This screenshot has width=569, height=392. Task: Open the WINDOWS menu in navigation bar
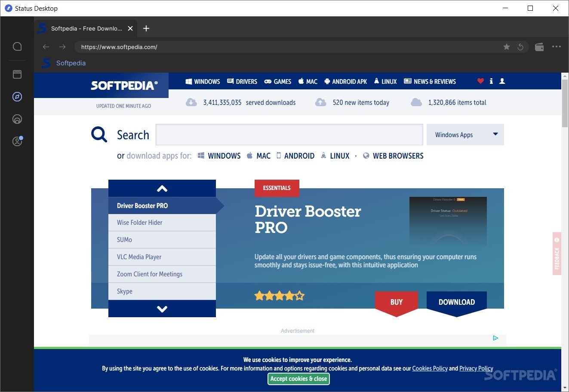[203, 82]
